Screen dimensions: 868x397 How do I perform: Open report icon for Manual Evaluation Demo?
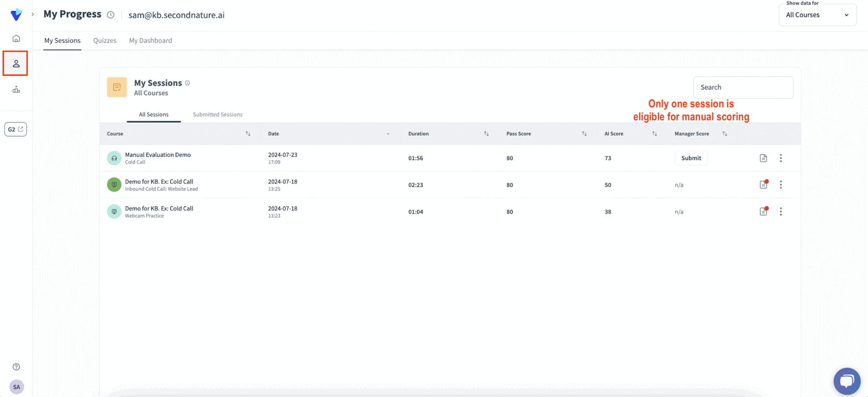[x=763, y=158]
